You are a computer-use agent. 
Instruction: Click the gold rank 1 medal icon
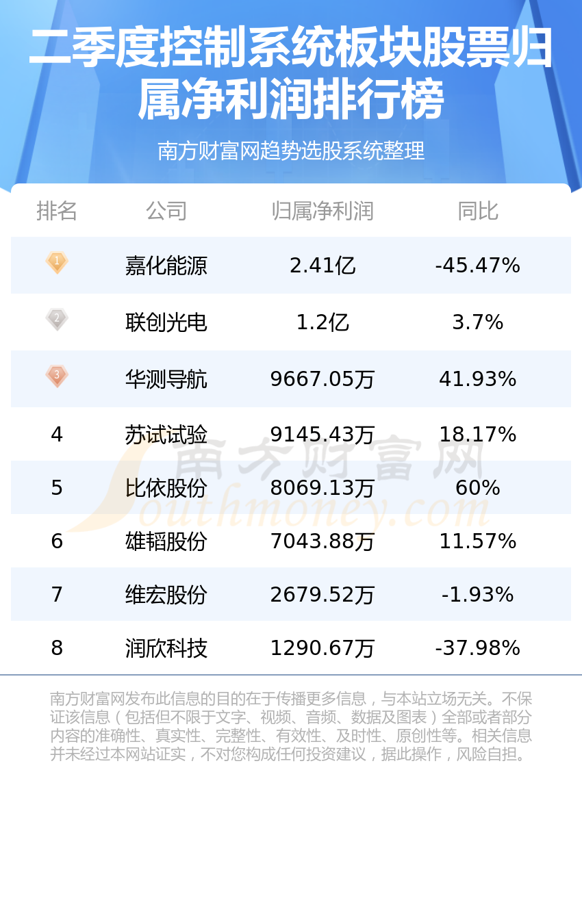[x=57, y=263]
